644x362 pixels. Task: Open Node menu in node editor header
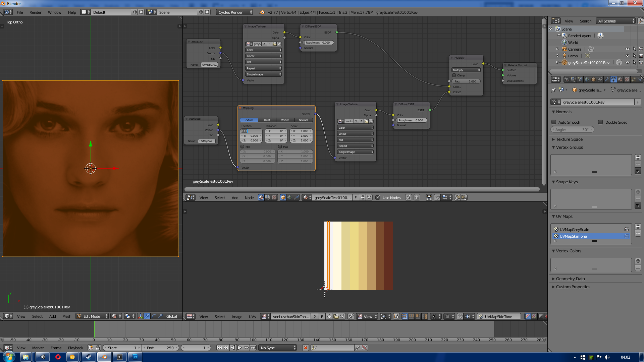click(249, 197)
